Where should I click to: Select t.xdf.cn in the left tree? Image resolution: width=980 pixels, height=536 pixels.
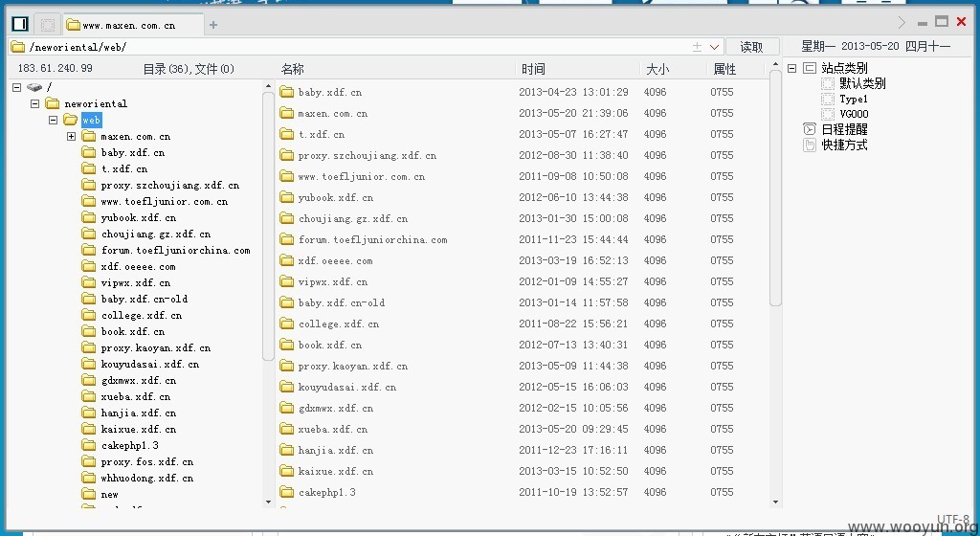tap(124, 168)
